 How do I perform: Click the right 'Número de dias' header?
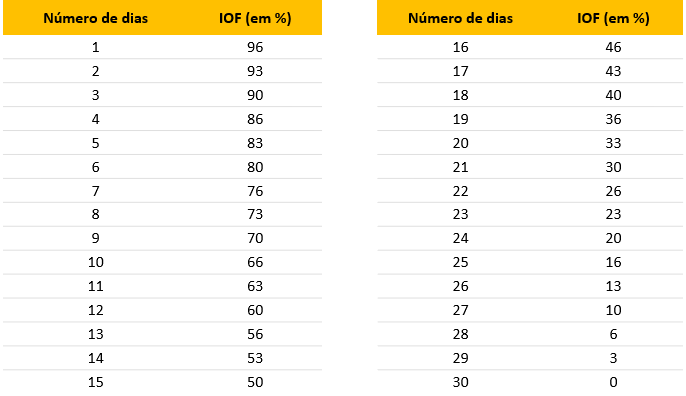click(460, 18)
